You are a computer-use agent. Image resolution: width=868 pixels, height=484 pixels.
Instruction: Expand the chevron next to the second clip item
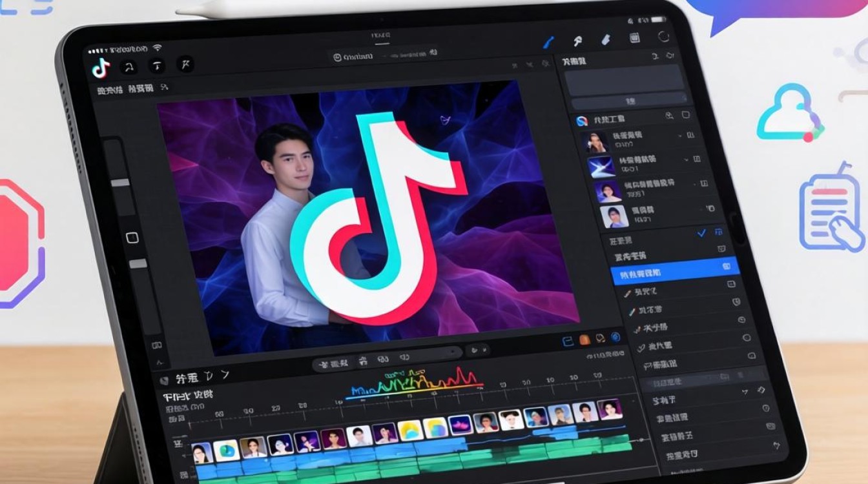[x=686, y=158]
